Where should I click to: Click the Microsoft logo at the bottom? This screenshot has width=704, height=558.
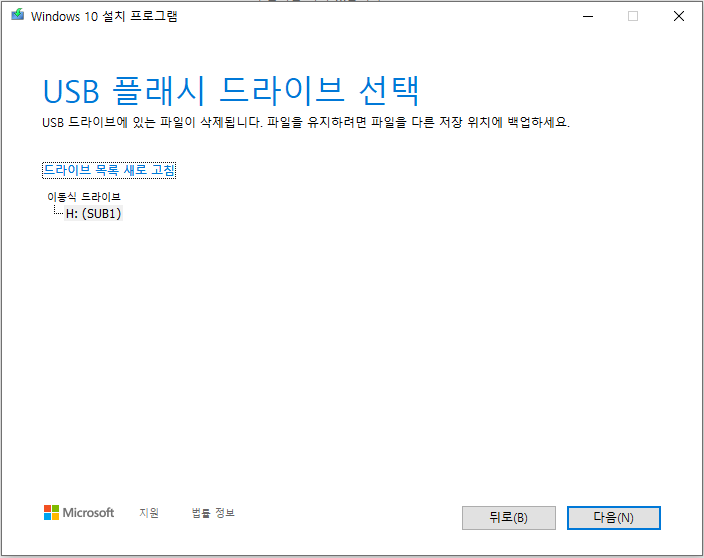point(79,513)
